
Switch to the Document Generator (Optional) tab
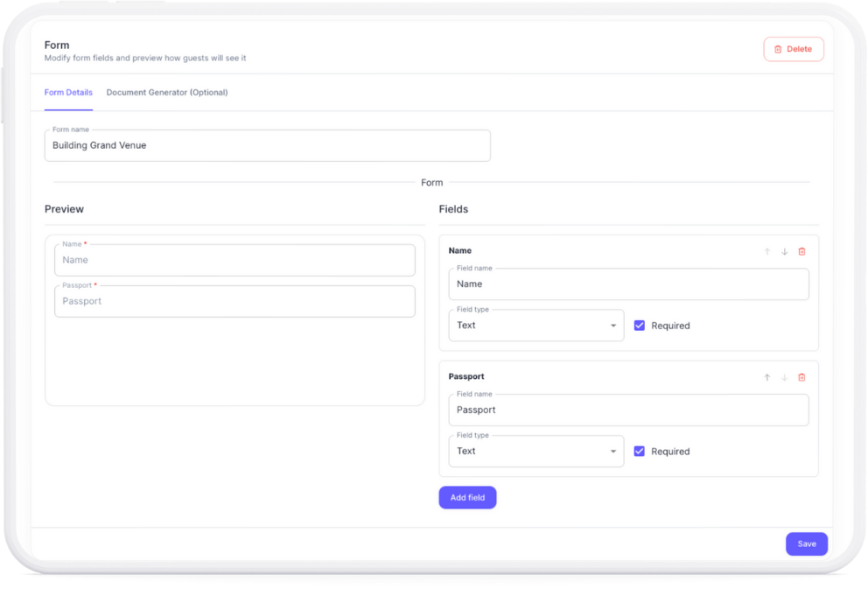click(167, 92)
